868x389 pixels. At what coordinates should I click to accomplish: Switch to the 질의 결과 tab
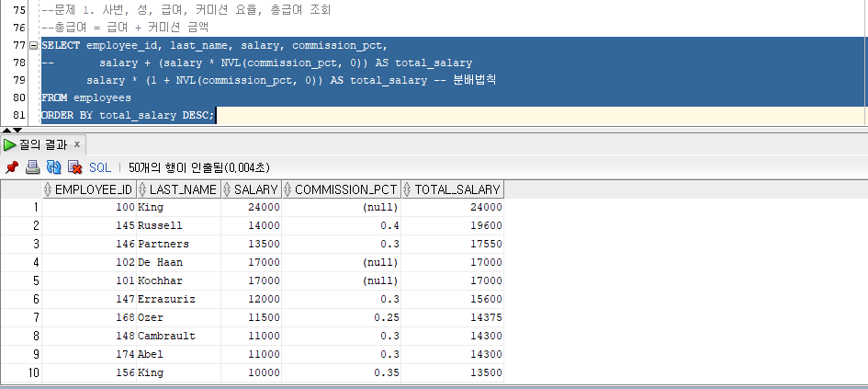[x=42, y=144]
